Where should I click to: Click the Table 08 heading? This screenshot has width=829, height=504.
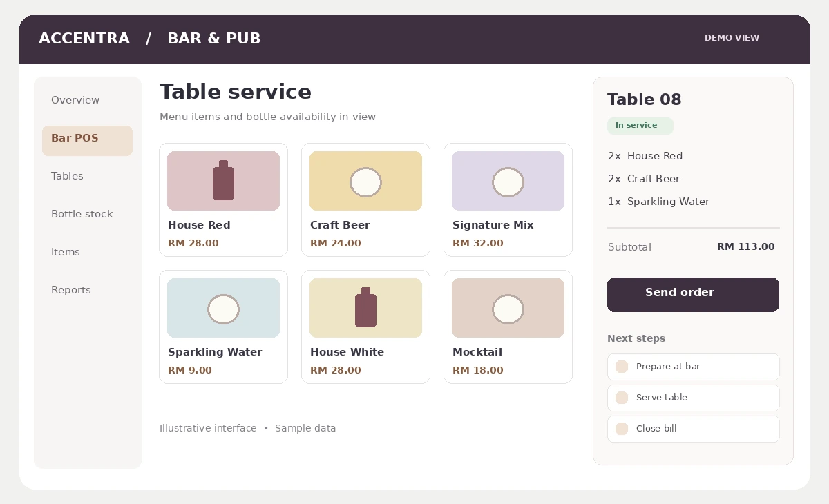click(645, 99)
